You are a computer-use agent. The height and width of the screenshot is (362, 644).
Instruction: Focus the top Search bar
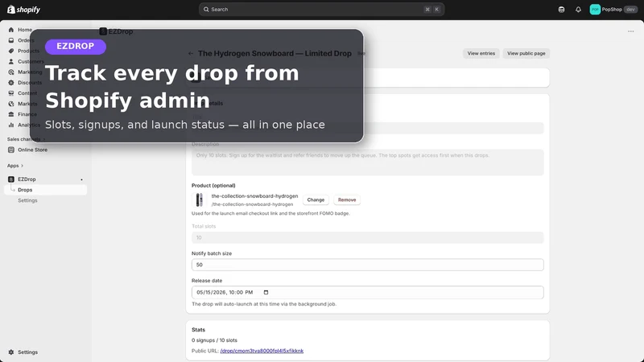coord(321,10)
